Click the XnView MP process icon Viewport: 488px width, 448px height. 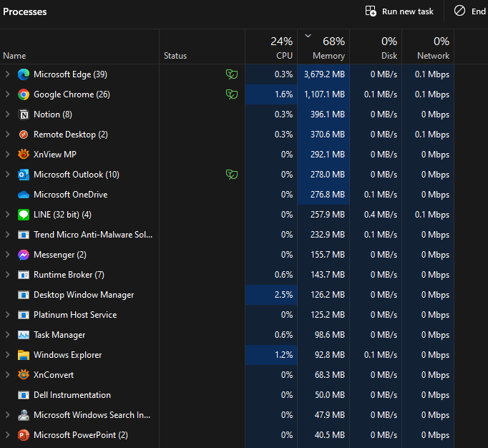tap(24, 155)
